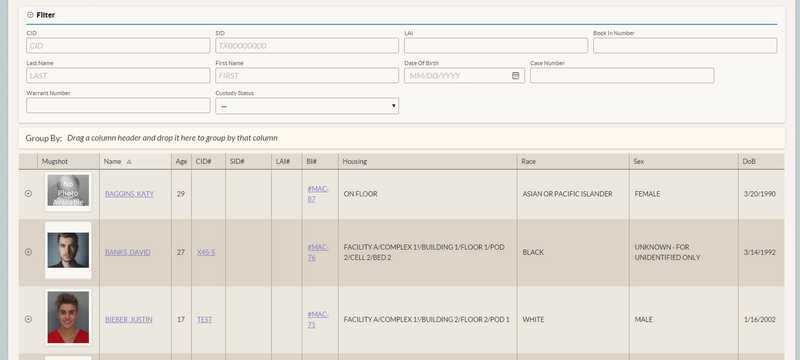
Task: Expand the BANKS DAVID row details
Action: [x=29, y=252]
